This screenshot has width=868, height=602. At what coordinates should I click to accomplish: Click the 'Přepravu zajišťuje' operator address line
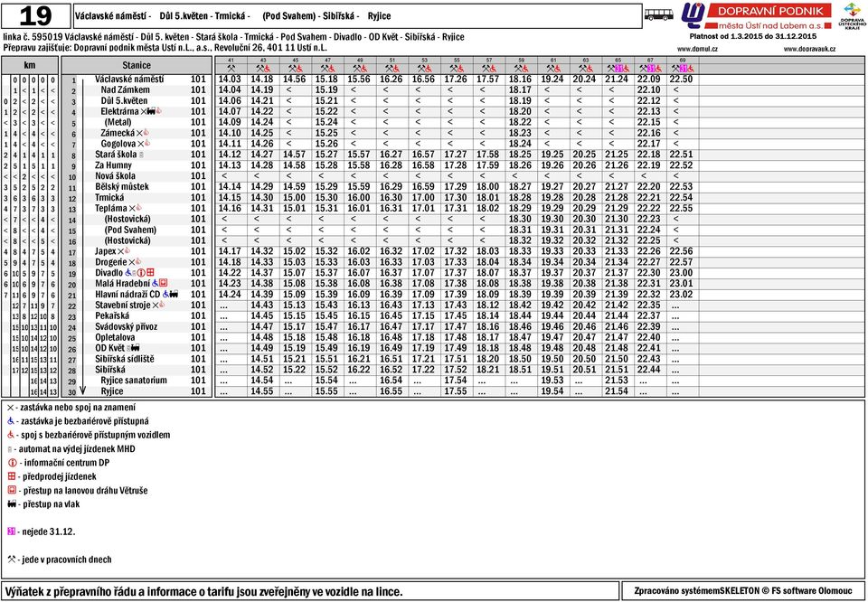[x=165, y=48]
